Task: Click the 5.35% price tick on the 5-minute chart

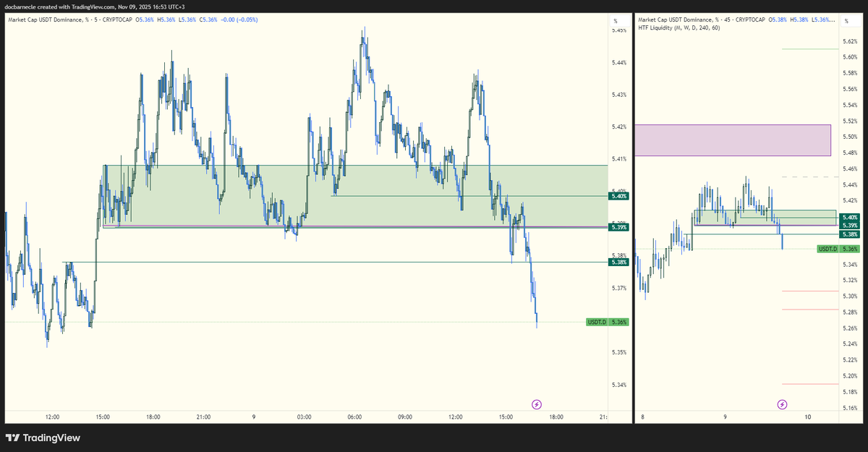Action: [618, 352]
